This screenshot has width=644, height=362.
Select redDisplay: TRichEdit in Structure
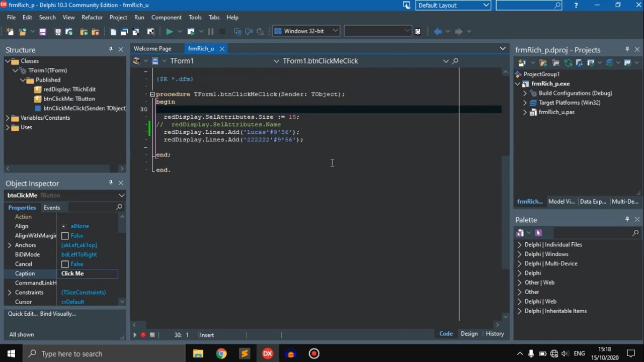click(x=69, y=89)
